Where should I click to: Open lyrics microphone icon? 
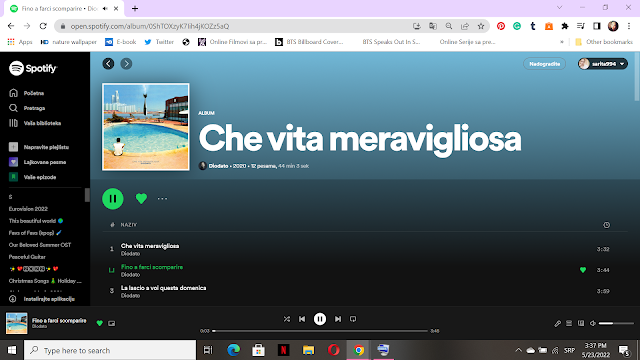(557, 323)
